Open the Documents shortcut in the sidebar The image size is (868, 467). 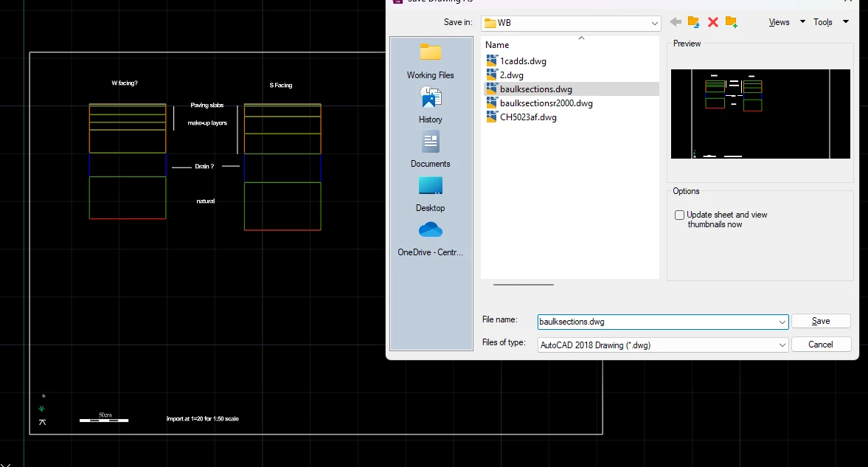[430, 150]
